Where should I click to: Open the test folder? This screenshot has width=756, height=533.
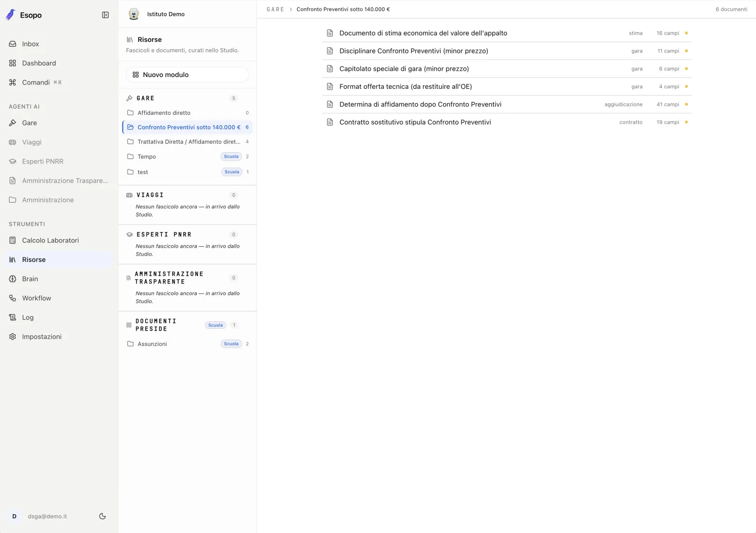coord(187,172)
